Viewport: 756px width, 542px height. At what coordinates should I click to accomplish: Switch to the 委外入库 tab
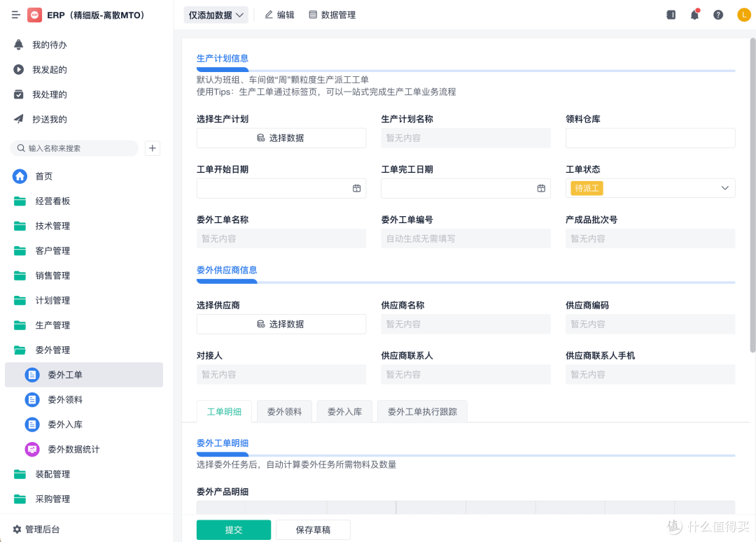pos(344,411)
